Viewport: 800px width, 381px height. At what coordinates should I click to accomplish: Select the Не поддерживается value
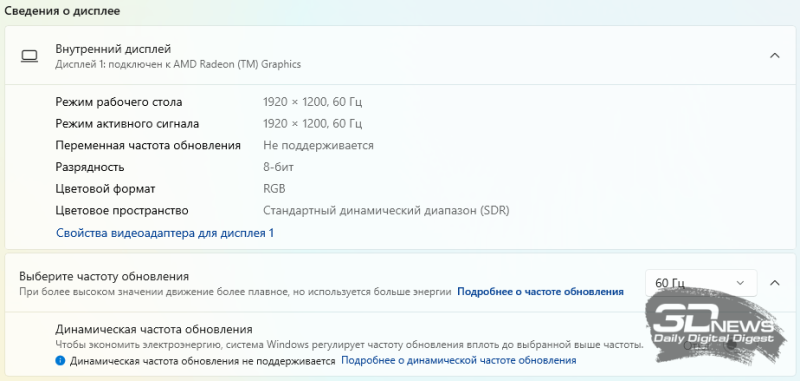tap(318, 145)
